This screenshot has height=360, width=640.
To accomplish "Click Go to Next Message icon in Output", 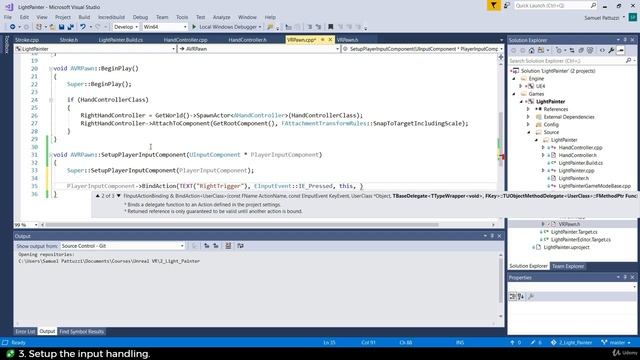I will (216, 246).
